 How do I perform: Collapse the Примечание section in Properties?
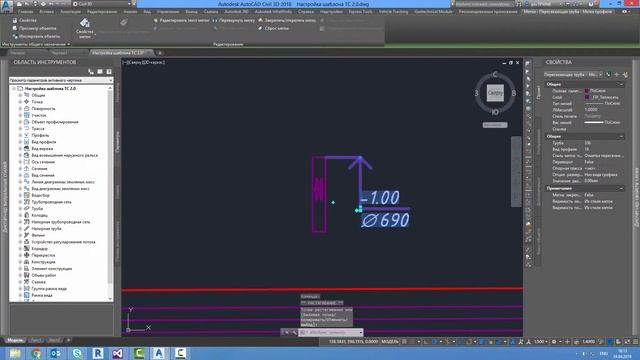[x=621, y=188]
